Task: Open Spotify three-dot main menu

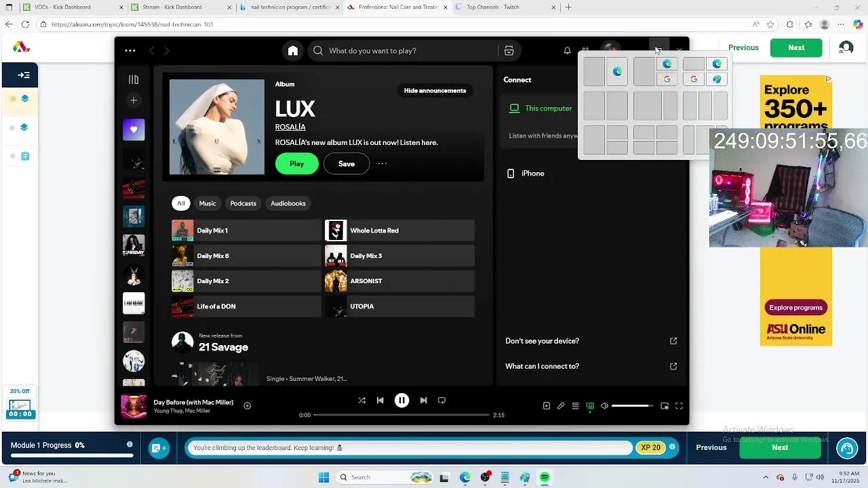Action: point(130,51)
